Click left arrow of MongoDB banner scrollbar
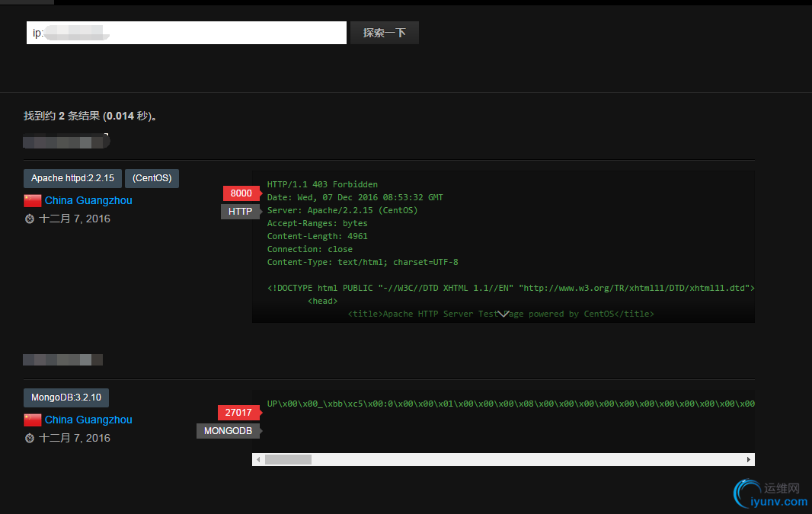This screenshot has width=812, height=514. pyautogui.click(x=258, y=460)
